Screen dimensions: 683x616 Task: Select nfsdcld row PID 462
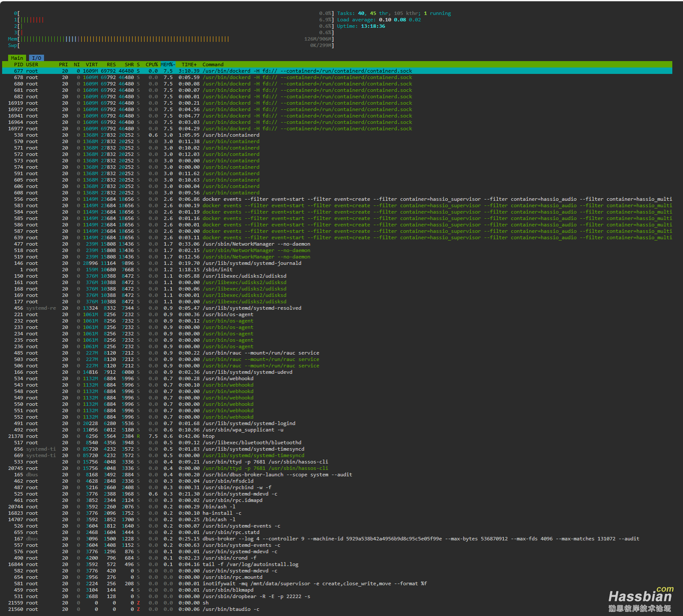click(337, 481)
